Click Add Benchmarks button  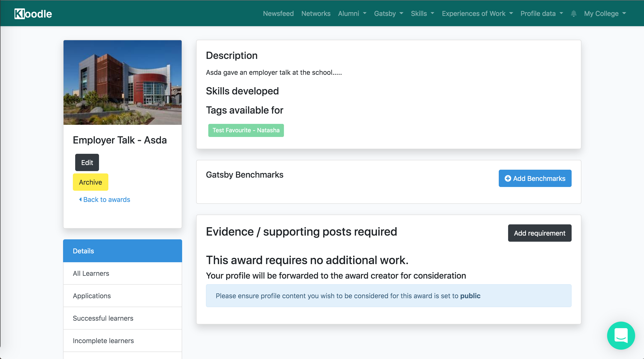coord(535,178)
